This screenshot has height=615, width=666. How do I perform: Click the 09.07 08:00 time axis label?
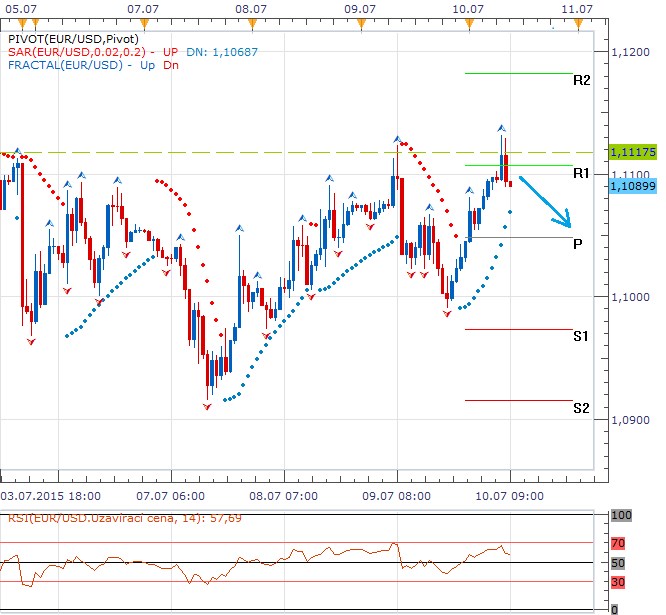(396, 496)
